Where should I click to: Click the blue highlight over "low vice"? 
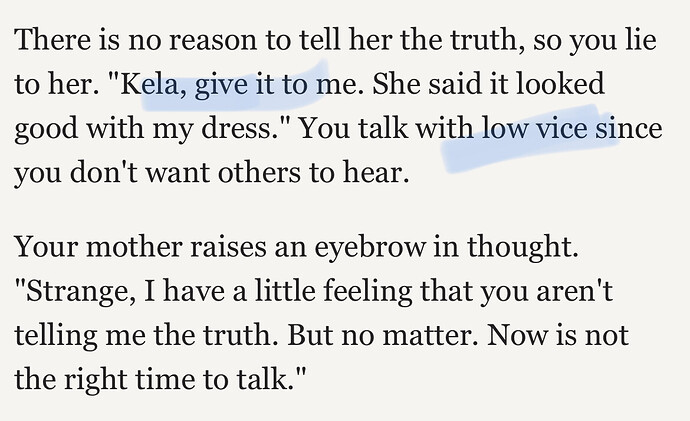pyautogui.click(x=530, y=137)
